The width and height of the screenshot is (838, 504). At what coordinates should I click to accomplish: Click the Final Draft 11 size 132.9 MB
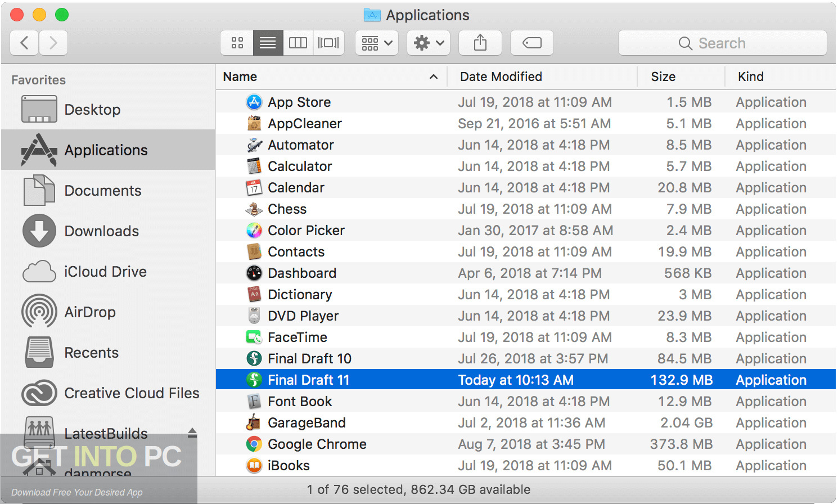click(682, 380)
